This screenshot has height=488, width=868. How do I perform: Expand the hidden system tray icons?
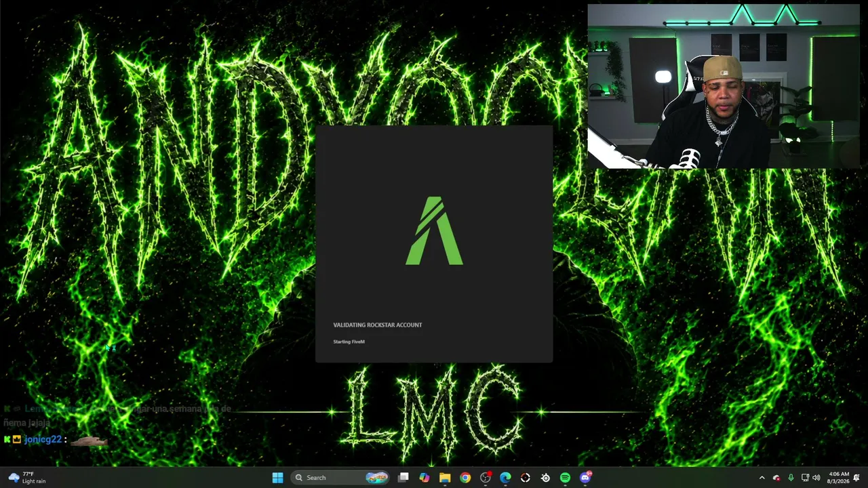click(x=762, y=478)
